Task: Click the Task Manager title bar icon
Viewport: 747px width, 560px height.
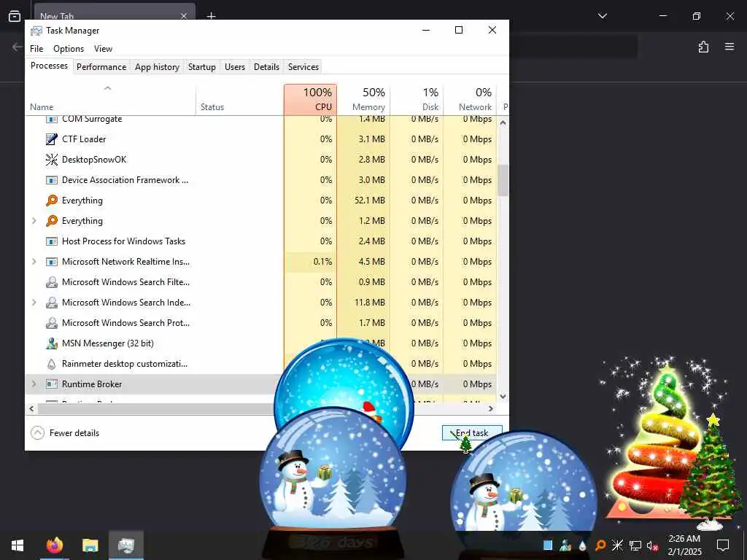Action: 36,31
